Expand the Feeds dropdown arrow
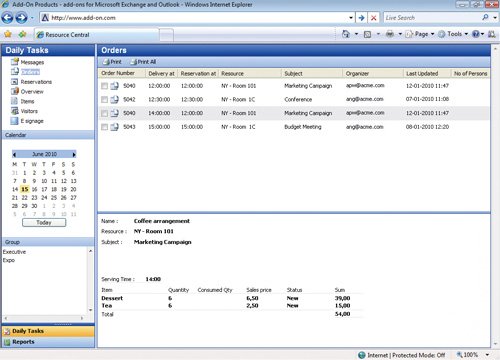Image resolution: width=500 pixels, height=360 pixels. coord(378,34)
